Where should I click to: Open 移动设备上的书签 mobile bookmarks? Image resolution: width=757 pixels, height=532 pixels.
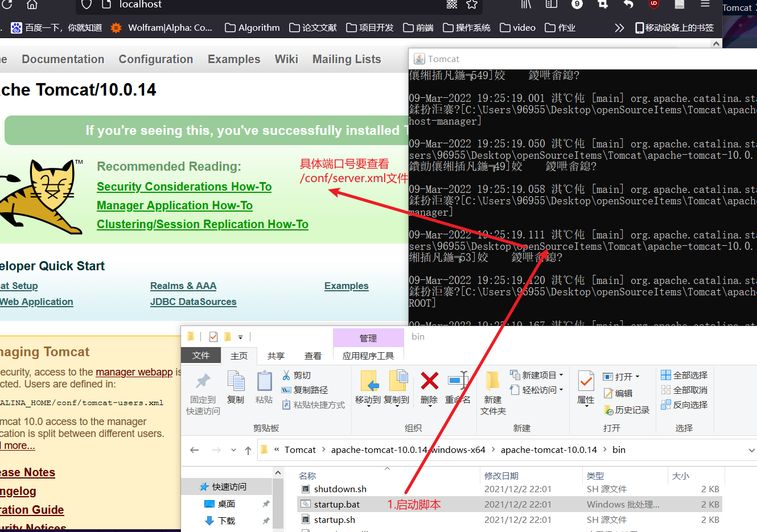tap(674, 27)
